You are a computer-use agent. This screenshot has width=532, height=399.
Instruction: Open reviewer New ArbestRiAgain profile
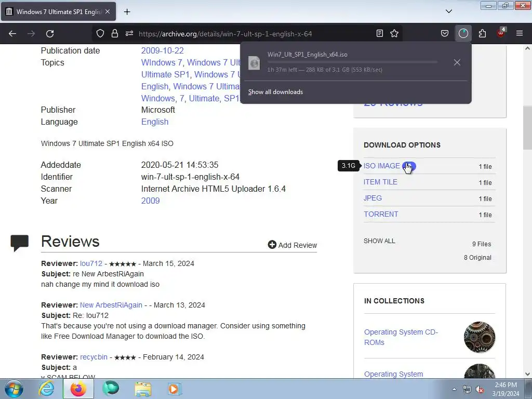111,305
